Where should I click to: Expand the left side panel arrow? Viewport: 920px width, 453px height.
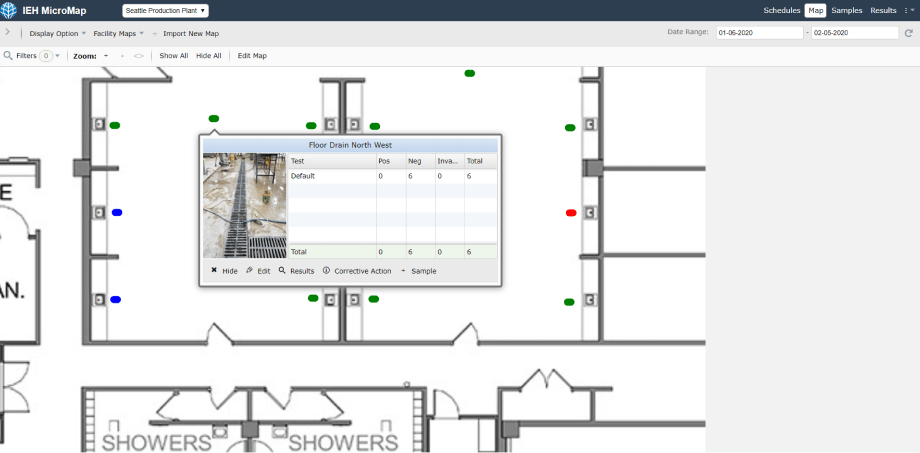pos(7,33)
